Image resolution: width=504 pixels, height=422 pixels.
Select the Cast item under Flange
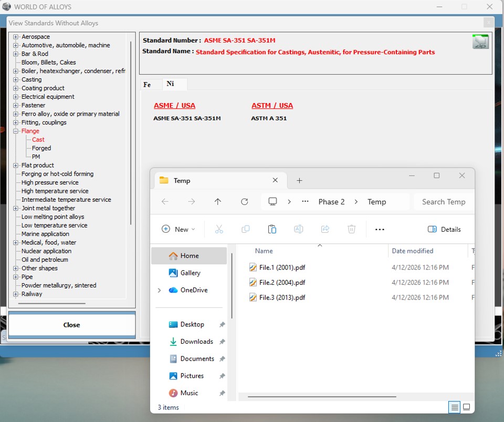point(38,140)
